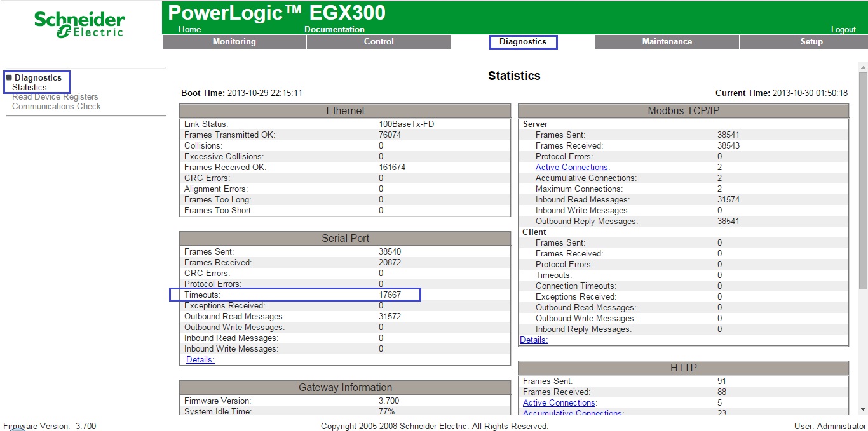Click the Current Time text
The height and width of the screenshot is (431, 868).
(x=782, y=93)
